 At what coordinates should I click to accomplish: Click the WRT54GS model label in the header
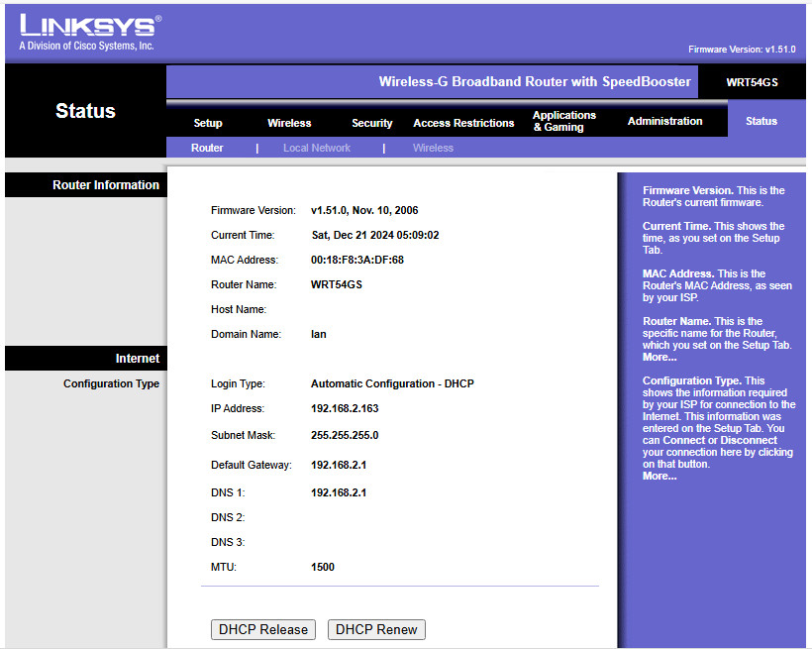point(752,82)
